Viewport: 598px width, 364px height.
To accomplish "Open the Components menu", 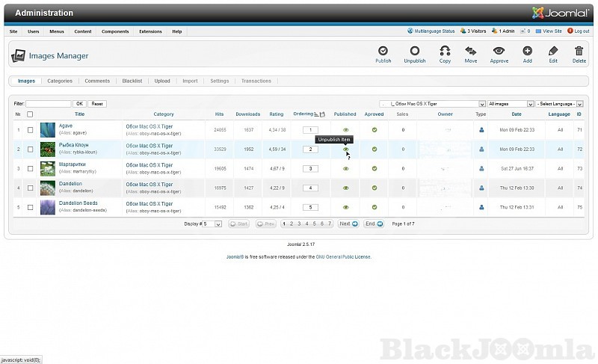I will pyautogui.click(x=115, y=31).
